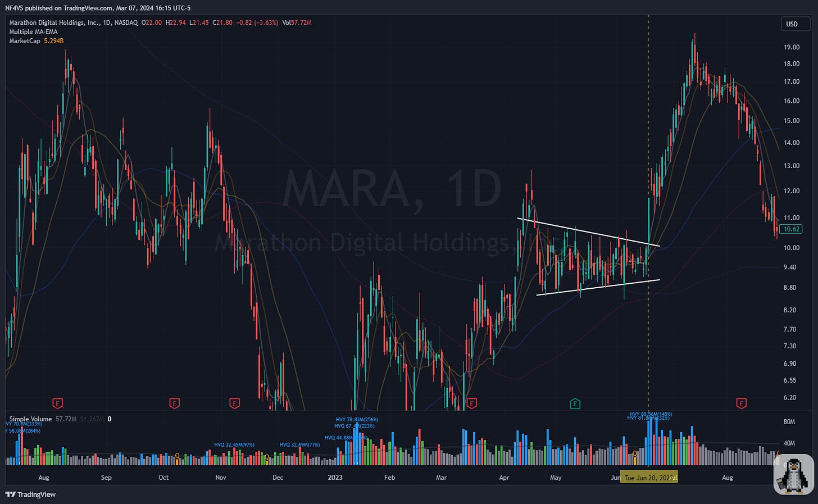Viewport: 818px width, 504px height.
Task: Click the HVQ 32.45M(97%) volume label
Action: (x=234, y=445)
